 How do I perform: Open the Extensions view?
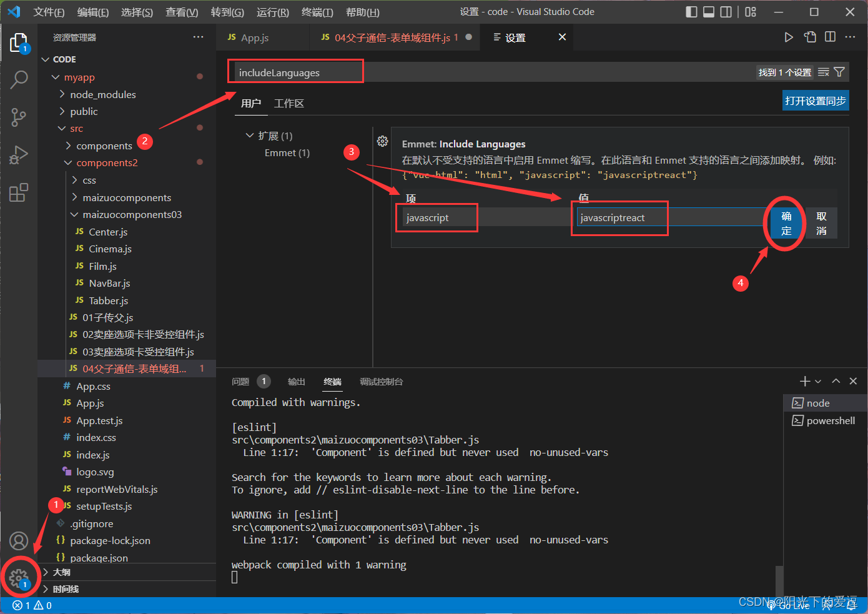coord(19,192)
